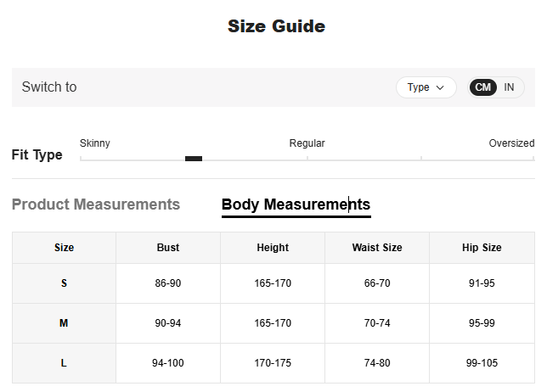Screen dimensions: 547x392
Task: Click the Skinny fit label
Action: pyautogui.click(x=95, y=143)
